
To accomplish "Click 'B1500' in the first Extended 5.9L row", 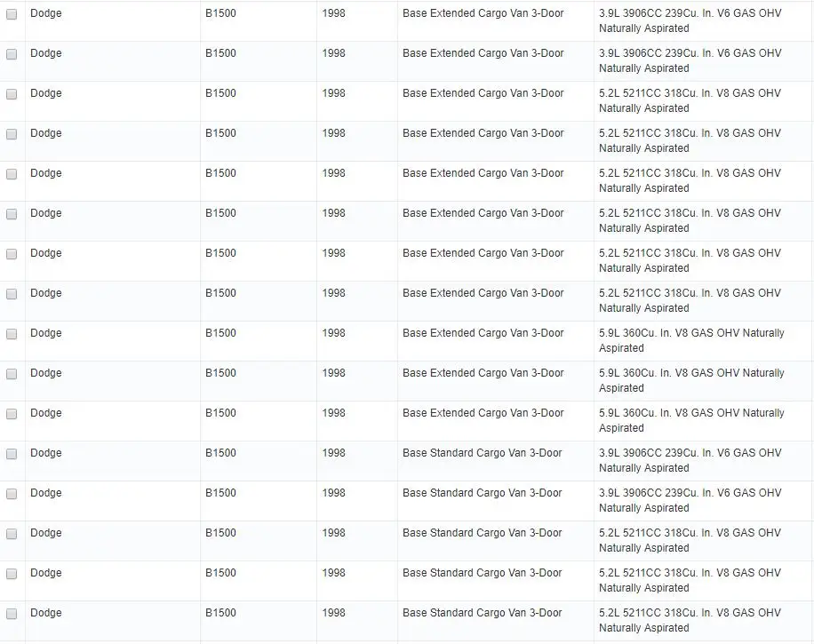I will (220, 332).
